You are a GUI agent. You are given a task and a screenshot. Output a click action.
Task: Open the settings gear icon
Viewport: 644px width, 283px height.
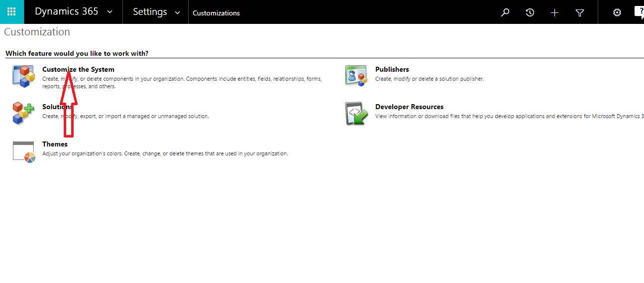pyautogui.click(x=617, y=12)
